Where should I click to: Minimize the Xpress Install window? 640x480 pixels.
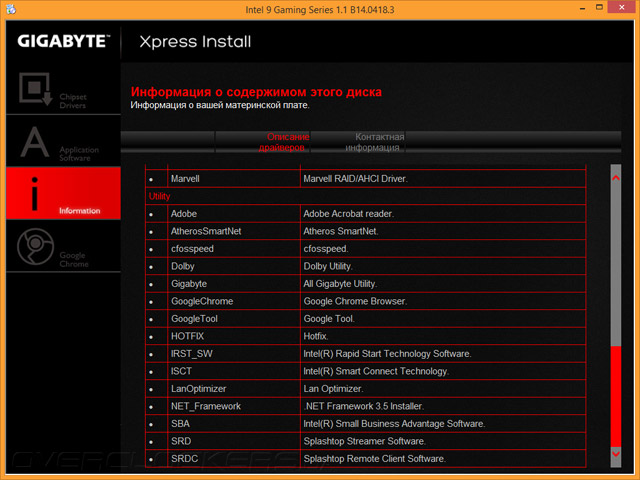[582, 8]
